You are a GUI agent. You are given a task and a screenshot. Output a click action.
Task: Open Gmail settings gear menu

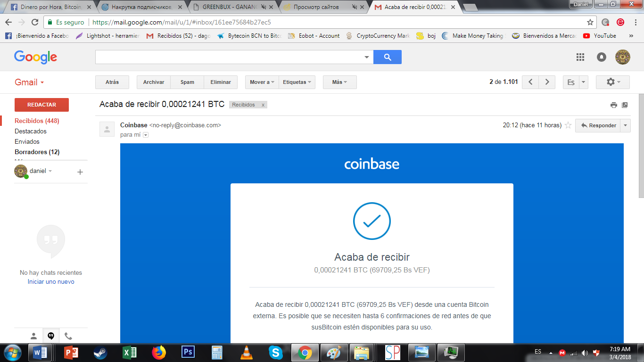pos(612,82)
